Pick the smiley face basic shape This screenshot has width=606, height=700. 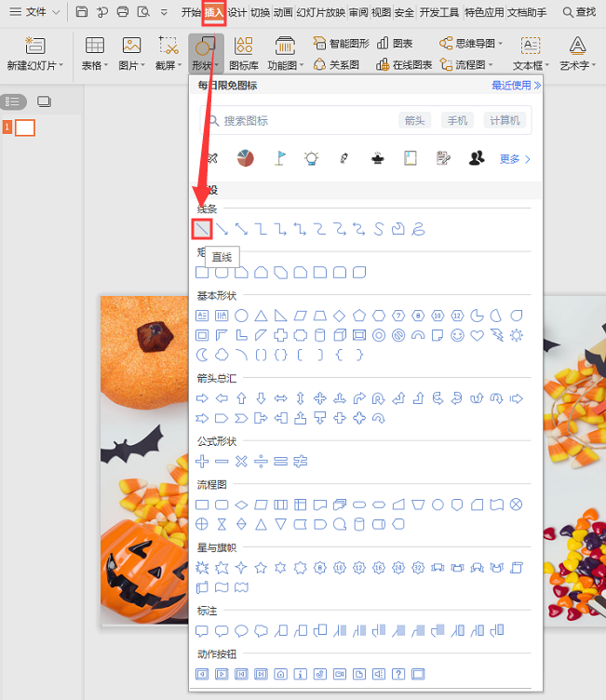pyautogui.click(x=457, y=335)
